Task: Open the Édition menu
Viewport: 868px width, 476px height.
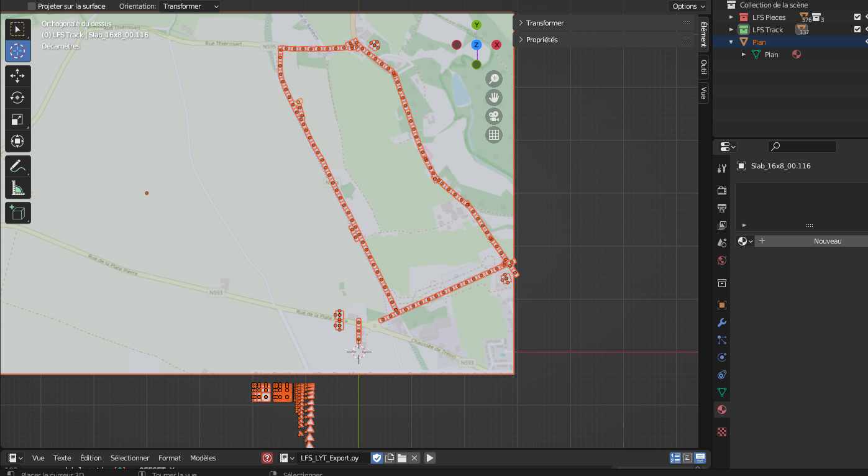Action: pos(91,458)
